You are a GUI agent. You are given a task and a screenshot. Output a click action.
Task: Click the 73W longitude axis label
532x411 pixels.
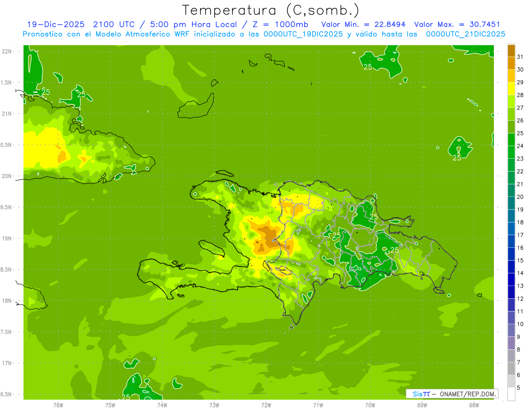tap(214, 405)
